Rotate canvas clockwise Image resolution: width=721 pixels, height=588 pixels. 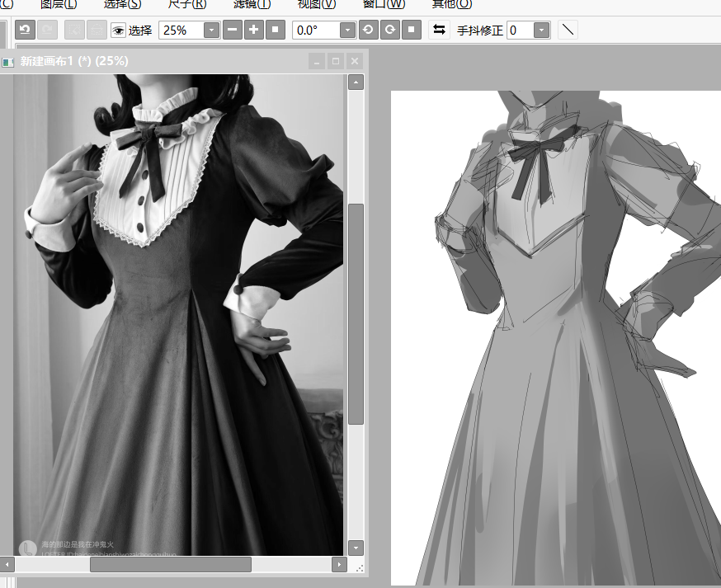click(389, 31)
